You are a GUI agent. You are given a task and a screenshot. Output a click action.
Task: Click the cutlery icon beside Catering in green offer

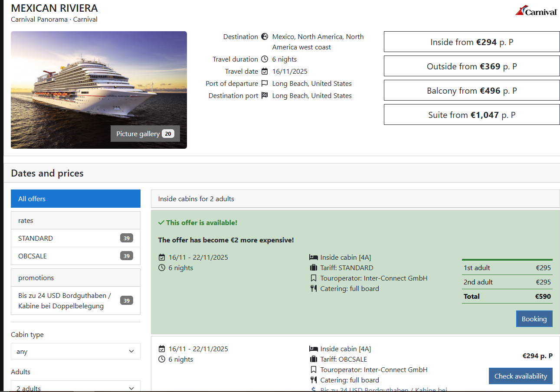pos(314,289)
